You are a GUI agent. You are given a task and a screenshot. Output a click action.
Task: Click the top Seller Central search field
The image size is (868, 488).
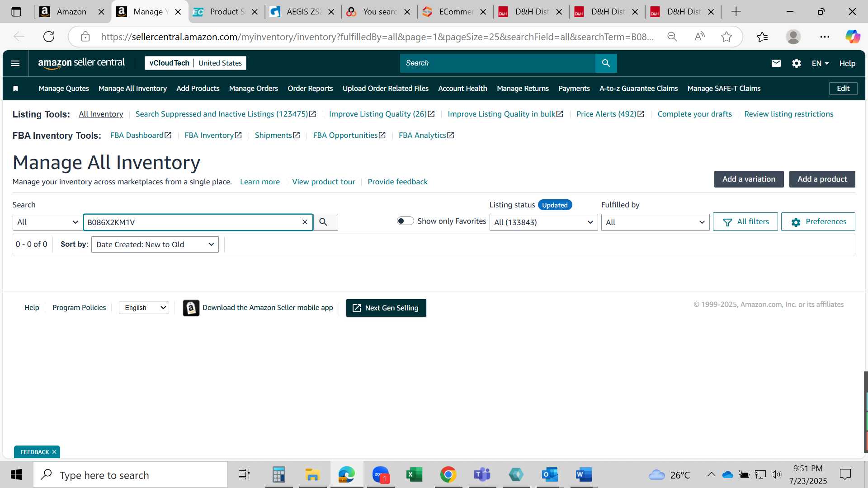click(497, 63)
